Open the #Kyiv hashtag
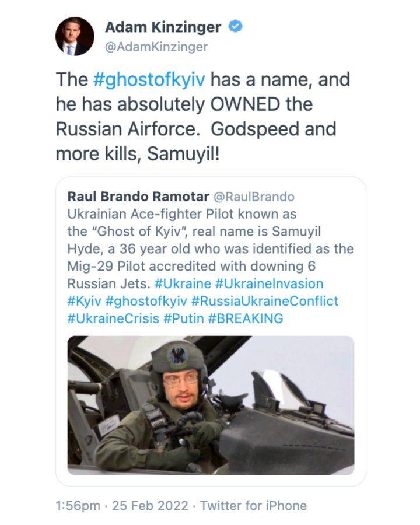The height and width of the screenshot is (525, 420). (84, 301)
